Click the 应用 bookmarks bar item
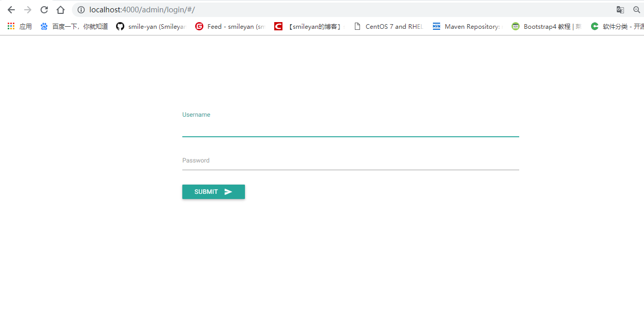The width and height of the screenshot is (644, 326). tap(25, 26)
